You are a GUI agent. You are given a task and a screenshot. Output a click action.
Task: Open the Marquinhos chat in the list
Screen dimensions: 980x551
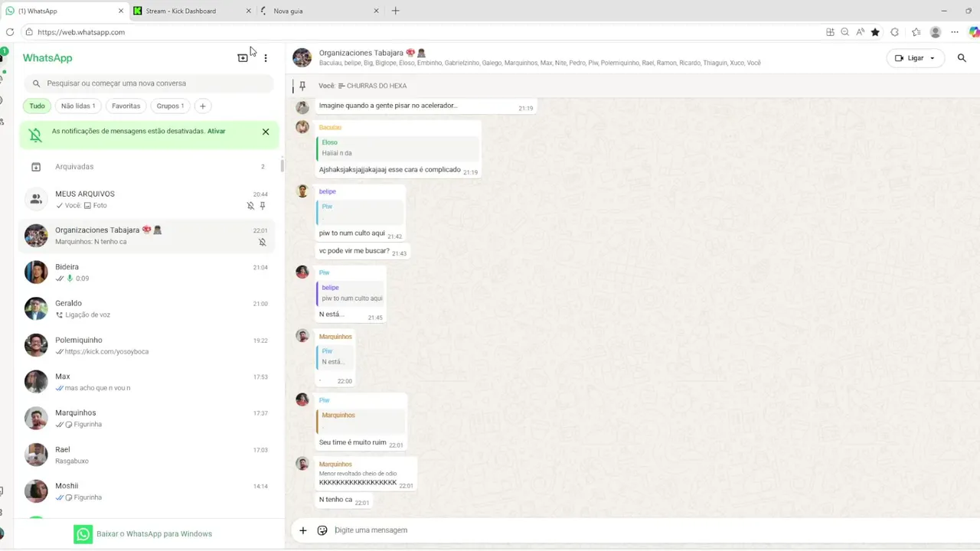(x=149, y=419)
